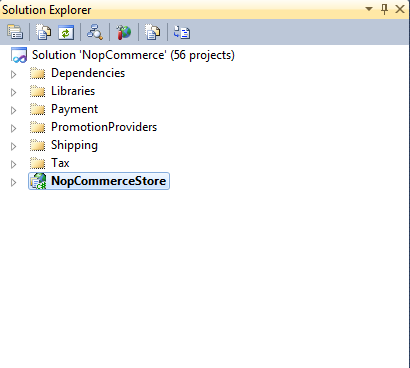Toggle Show All Files beside the Properties icon
The height and width of the screenshot is (368, 410).
(44, 32)
